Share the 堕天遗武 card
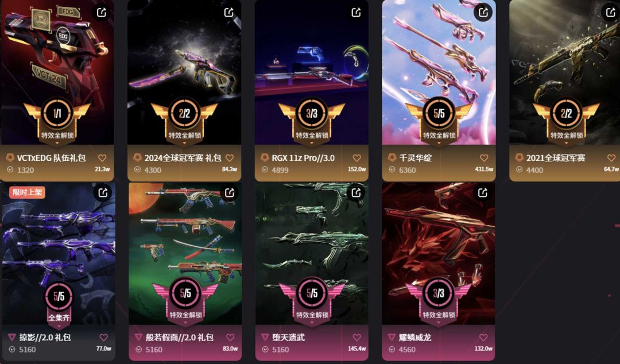 pyautogui.click(x=356, y=193)
